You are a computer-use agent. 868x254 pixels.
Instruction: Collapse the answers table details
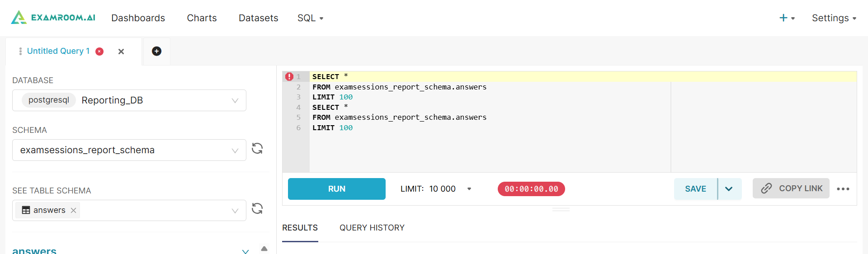click(x=245, y=251)
